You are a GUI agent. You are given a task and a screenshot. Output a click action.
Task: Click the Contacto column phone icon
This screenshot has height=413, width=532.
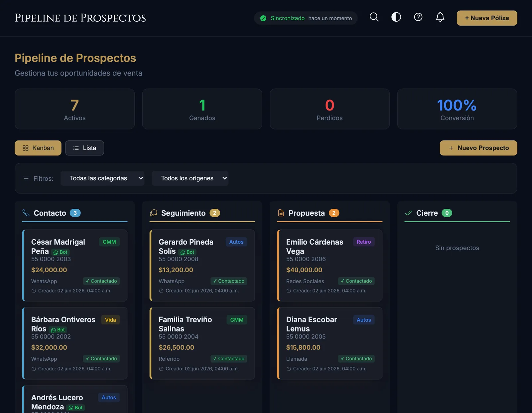[26, 213]
